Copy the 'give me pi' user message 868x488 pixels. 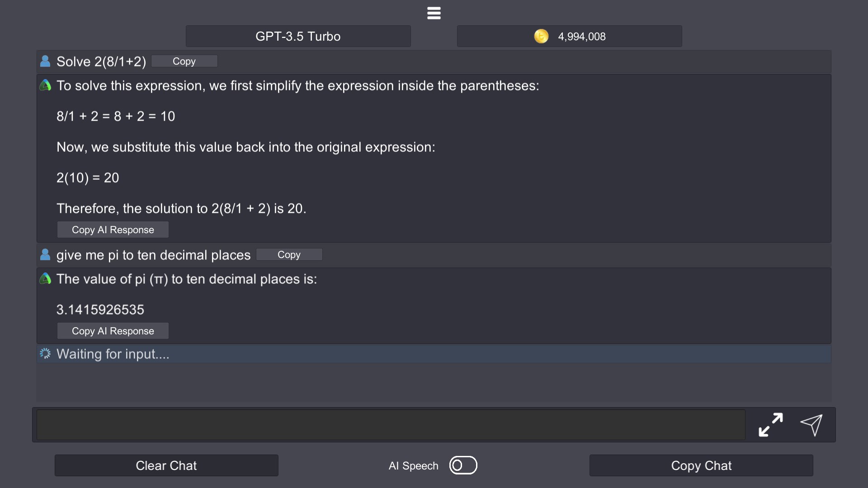pos(289,255)
